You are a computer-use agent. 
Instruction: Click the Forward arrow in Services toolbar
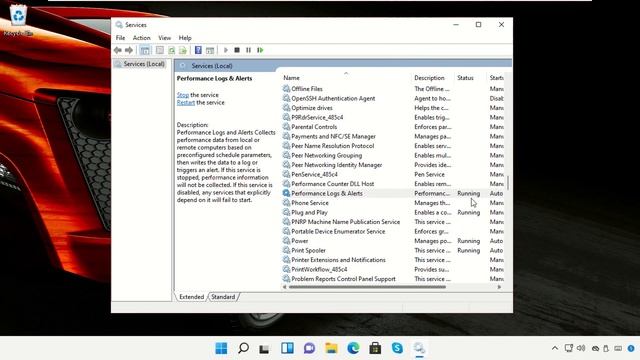(x=129, y=50)
